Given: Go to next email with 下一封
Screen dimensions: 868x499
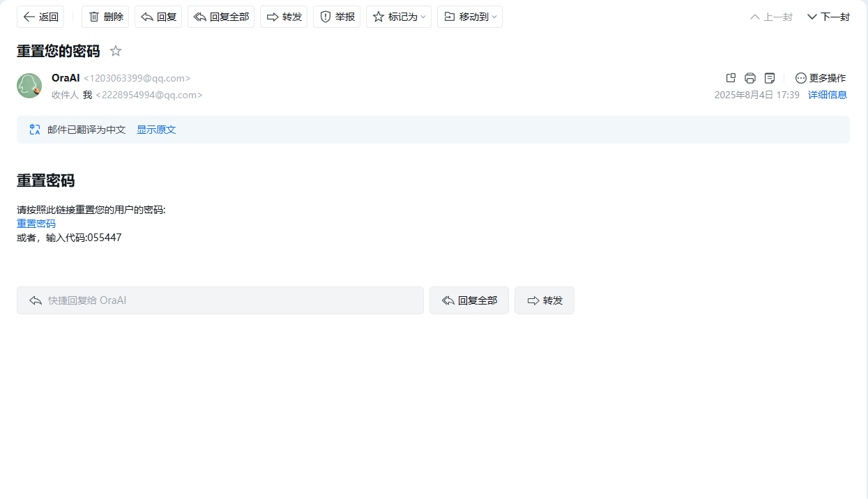Looking at the screenshot, I should [828, 17].
